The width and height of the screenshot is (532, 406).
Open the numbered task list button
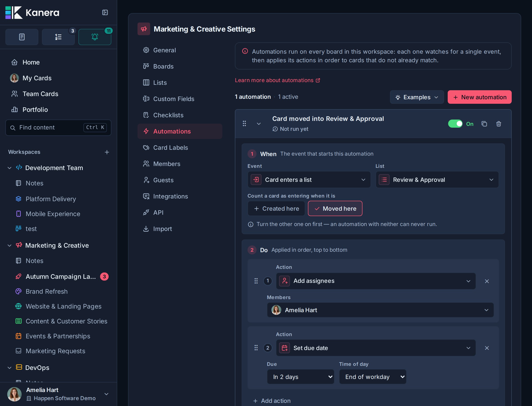click(58, 37)
